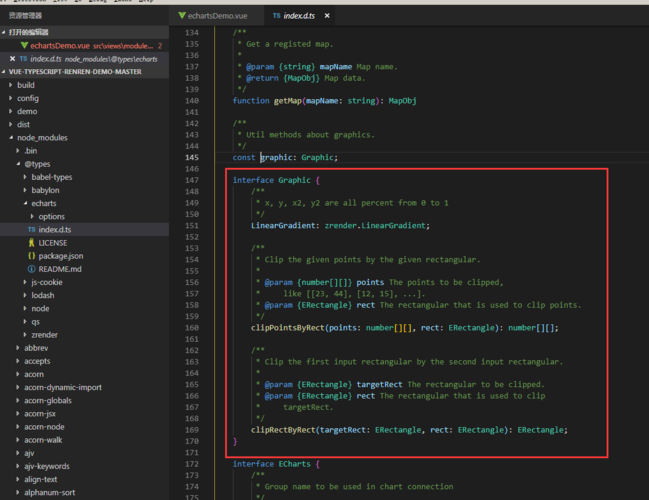The image size is (649, 500).
Task: Collapse the VUE-TYPESCRIPT-RENREN-DEMO-MASTER project section
Action: click(5, 72)
